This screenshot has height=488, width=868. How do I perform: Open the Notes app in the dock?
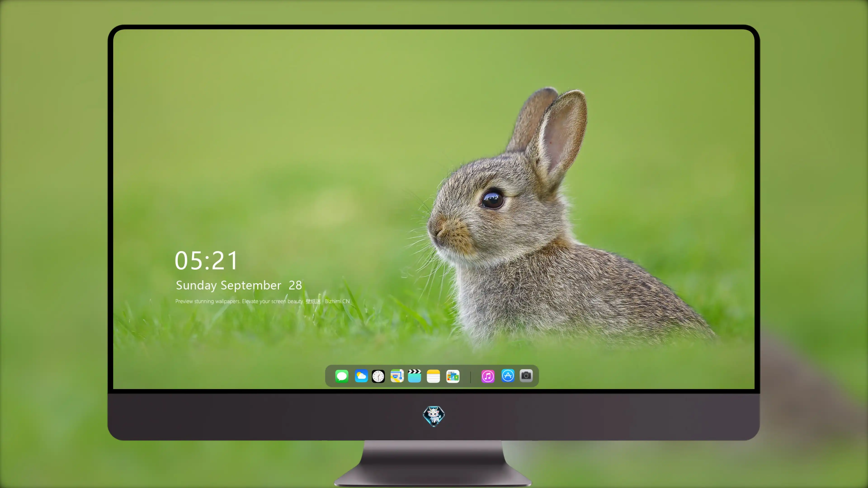point(433,376)
